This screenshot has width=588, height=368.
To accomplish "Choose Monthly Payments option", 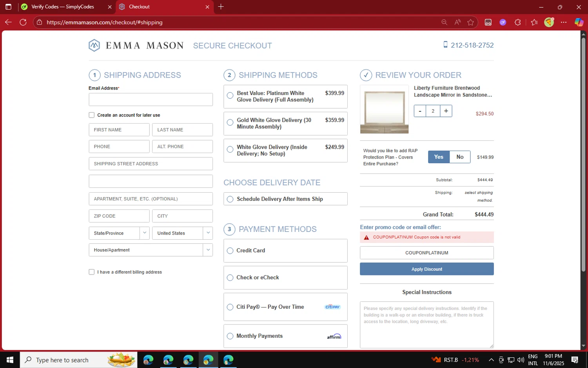I will tap(230, 336).
